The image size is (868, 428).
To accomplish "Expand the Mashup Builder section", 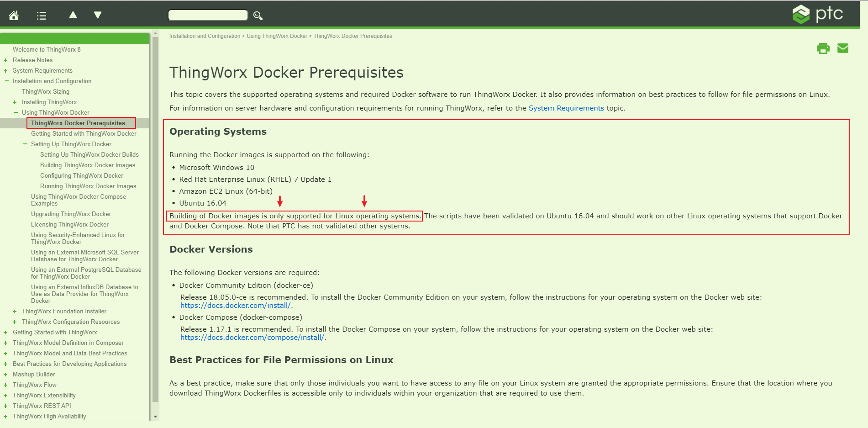I will (x=5, y=374).
